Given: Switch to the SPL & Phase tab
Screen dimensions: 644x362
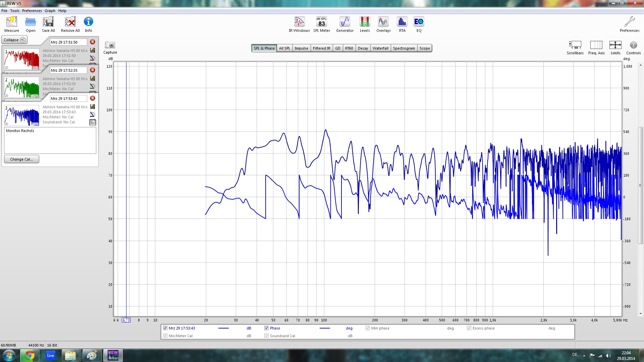Looking at the screenshot, I should 264,48.
